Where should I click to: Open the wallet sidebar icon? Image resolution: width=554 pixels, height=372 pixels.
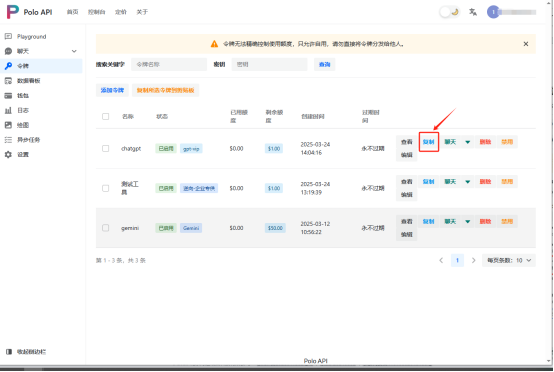coord(8,95)
